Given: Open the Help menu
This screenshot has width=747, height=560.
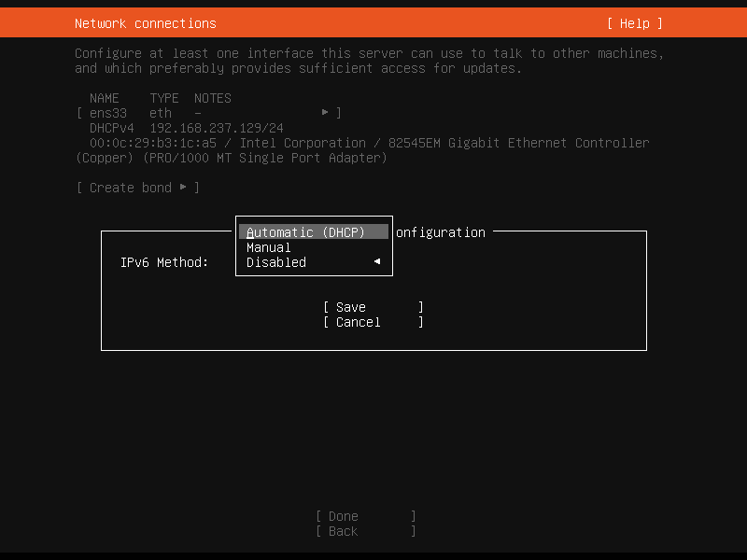Looking at the screenshot, I should point(635,23).
